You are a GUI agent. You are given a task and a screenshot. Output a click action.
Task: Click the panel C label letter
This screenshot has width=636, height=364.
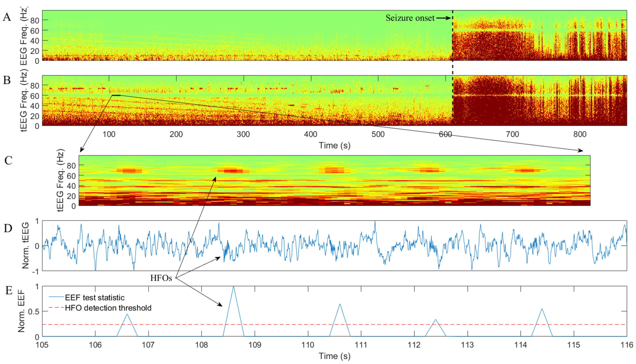pos(8,161)
